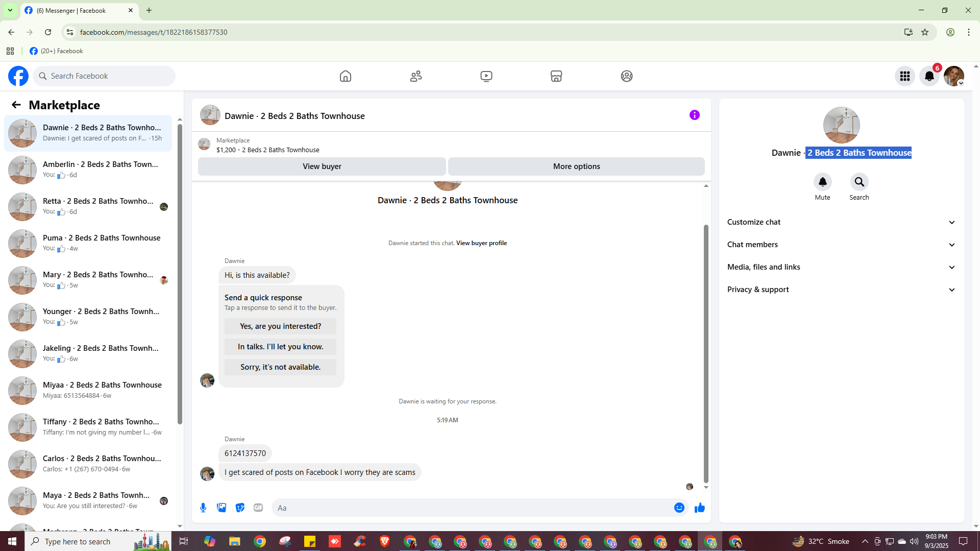Open the Puma conversation
Screen dimensions: 980x551
click(88, 244)
